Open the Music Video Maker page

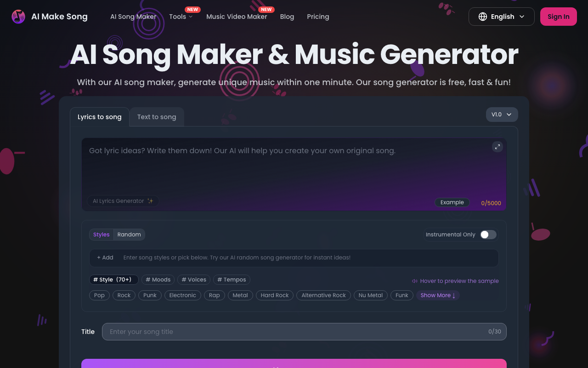click(237, 17)
